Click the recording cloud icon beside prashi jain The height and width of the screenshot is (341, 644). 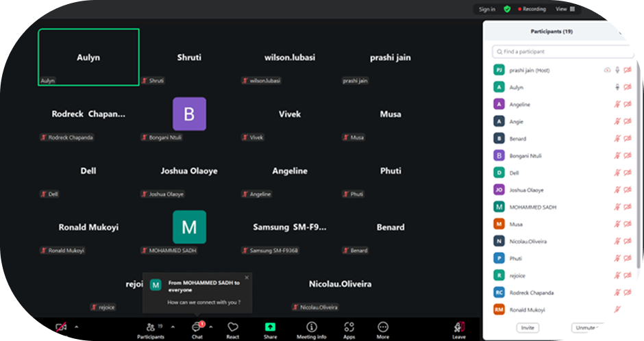pos(607,70)
